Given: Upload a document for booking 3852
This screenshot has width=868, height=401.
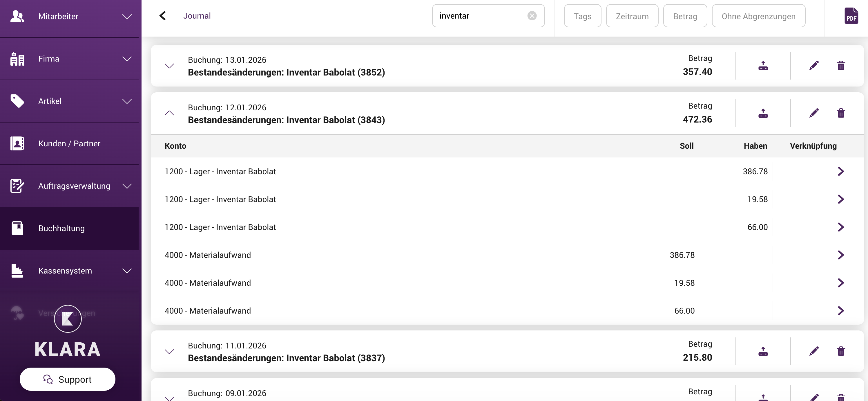Looking at the screenshot, I should [763, 65].
